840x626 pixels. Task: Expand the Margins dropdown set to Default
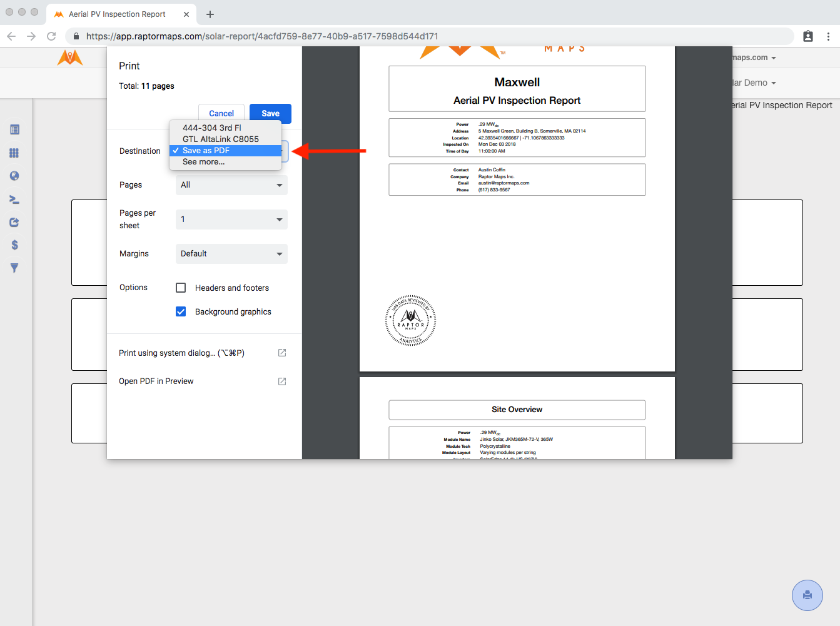click(231, 254)
